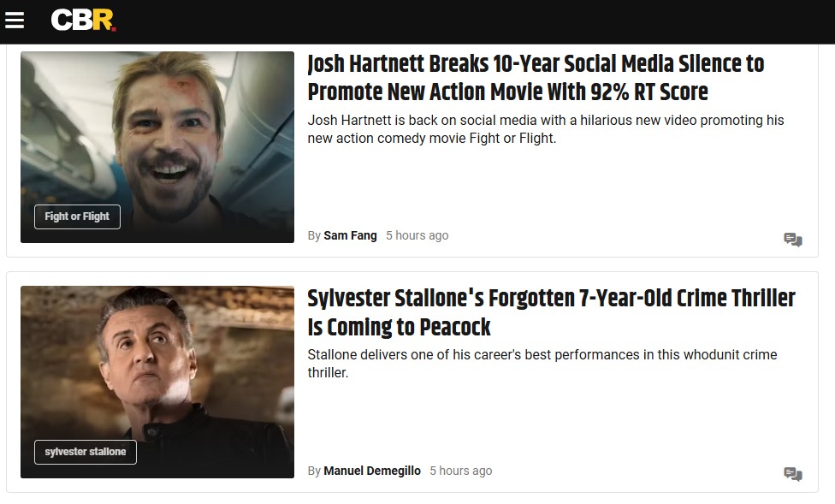835x504 pixels.
Task: Read the Josh Hartnett social media headline
Action: (x=536, y=78)
